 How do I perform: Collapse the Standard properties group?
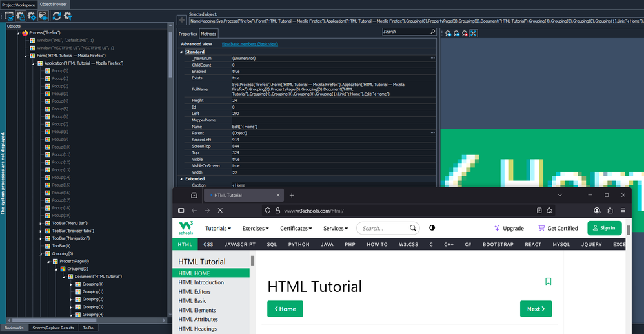(181, 52)
